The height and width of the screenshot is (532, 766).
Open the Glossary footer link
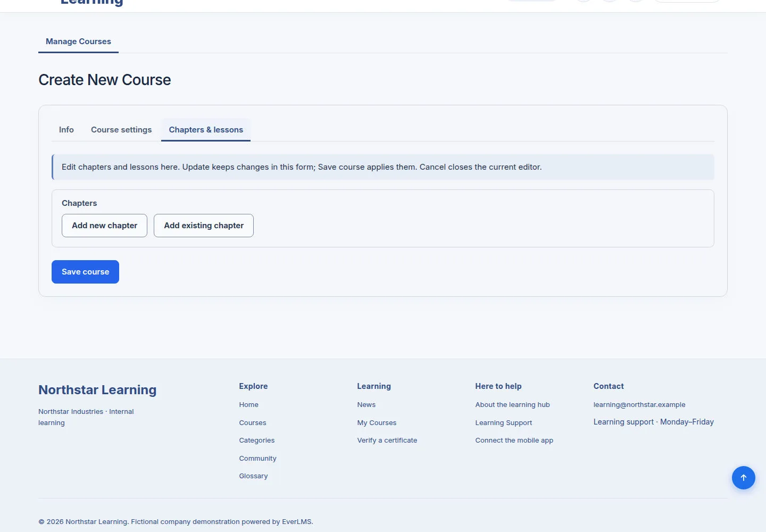253,476
